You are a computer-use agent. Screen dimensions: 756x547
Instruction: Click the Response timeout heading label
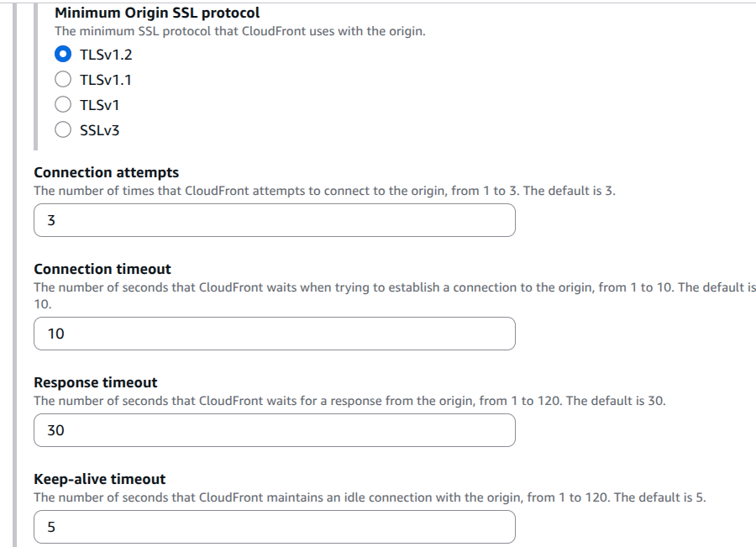point(95,382)
